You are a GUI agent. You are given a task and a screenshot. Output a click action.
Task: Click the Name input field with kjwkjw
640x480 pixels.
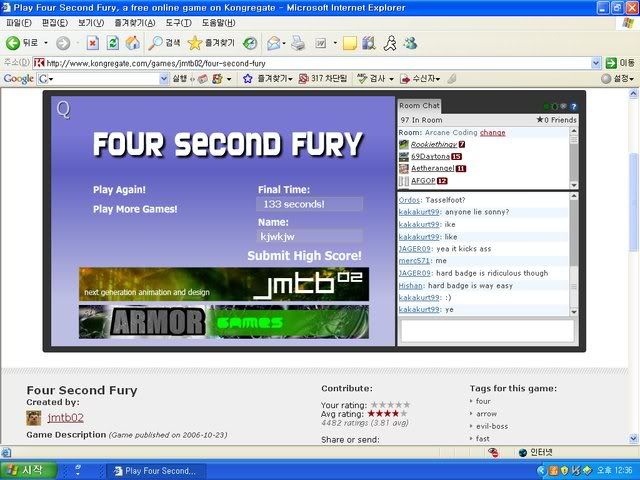click(x=309, y=236)
